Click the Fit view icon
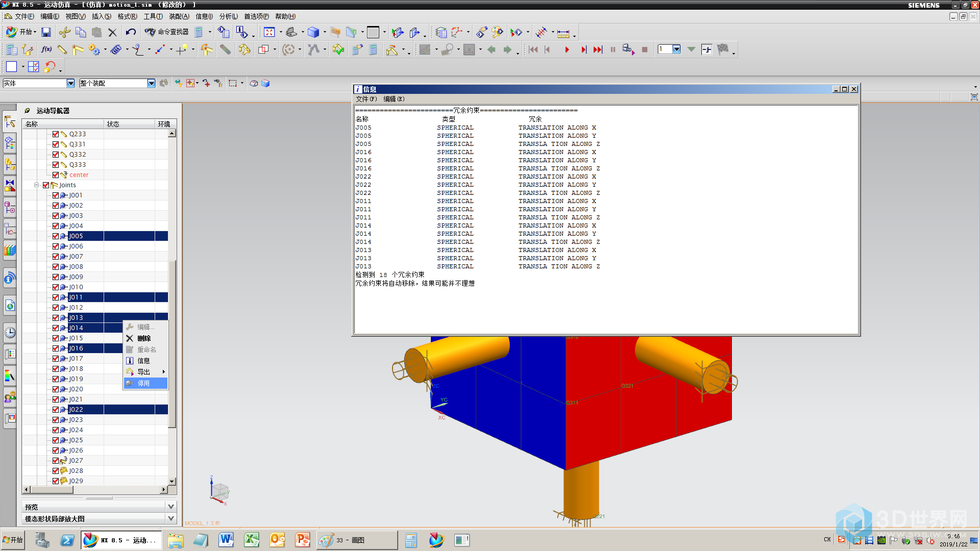This screenshot has height=551, width=980. [x=269, y=33]
